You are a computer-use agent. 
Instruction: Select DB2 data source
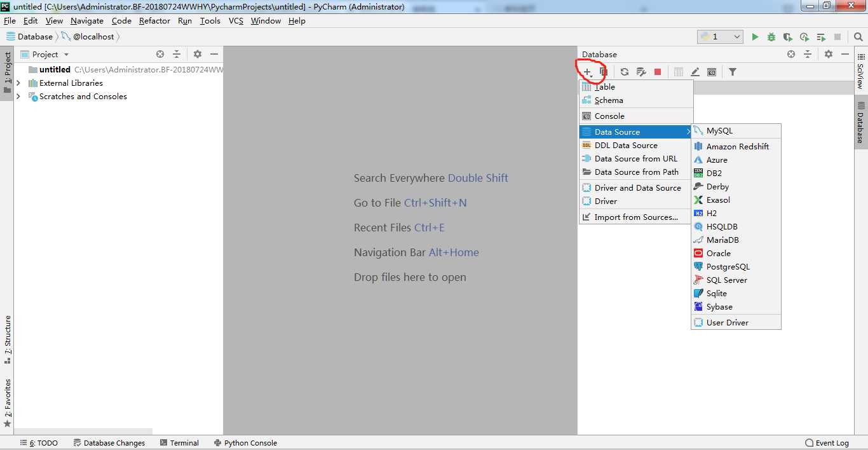[736, 174]
